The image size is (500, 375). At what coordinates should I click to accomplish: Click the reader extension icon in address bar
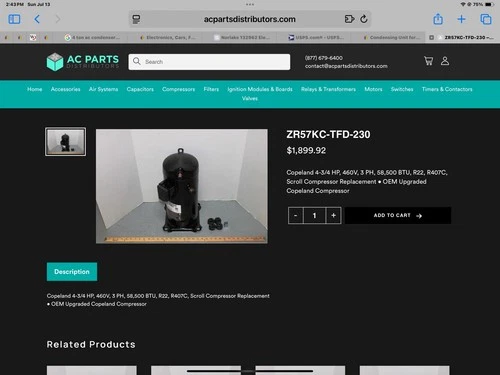click(x=349, y=19)
